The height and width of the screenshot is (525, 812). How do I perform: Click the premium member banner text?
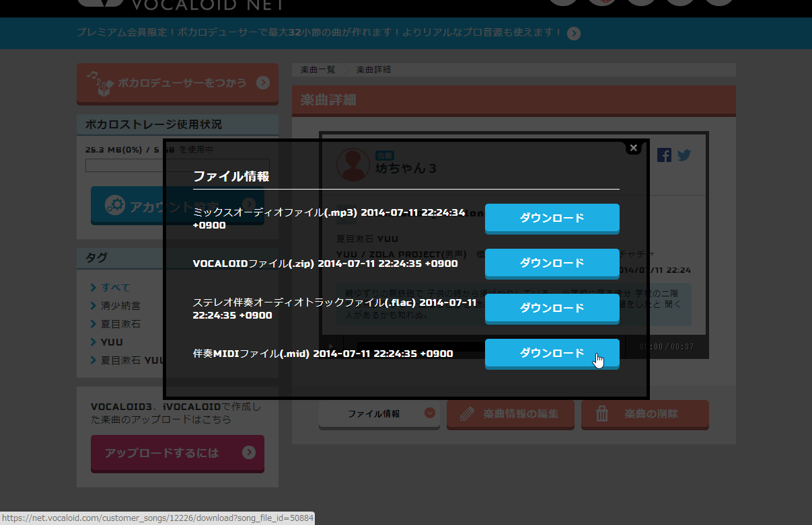coord(319,32)
